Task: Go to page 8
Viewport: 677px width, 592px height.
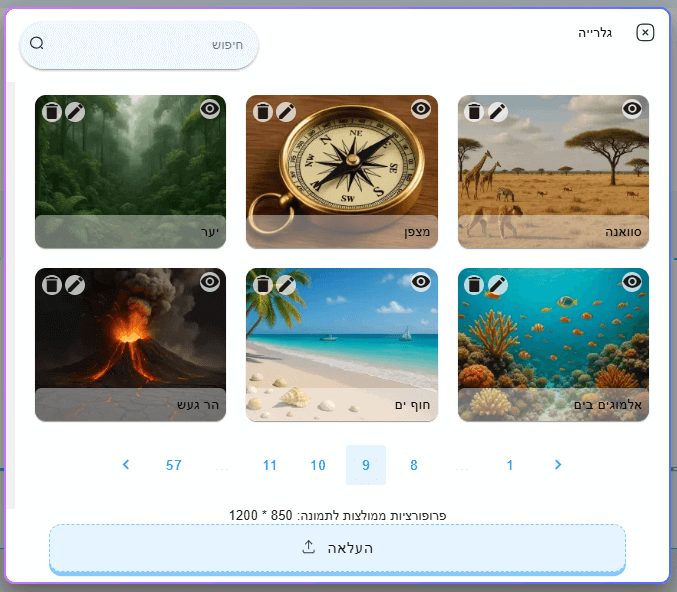Action: coord(414,465)
